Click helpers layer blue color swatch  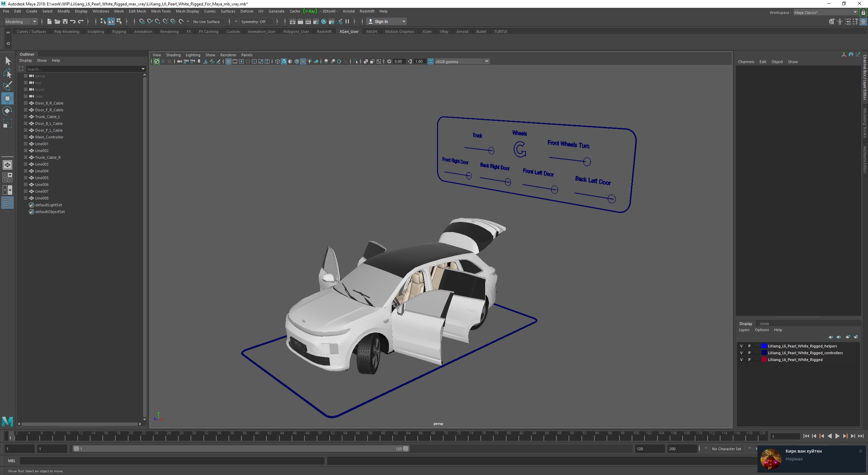click(764, 346)
